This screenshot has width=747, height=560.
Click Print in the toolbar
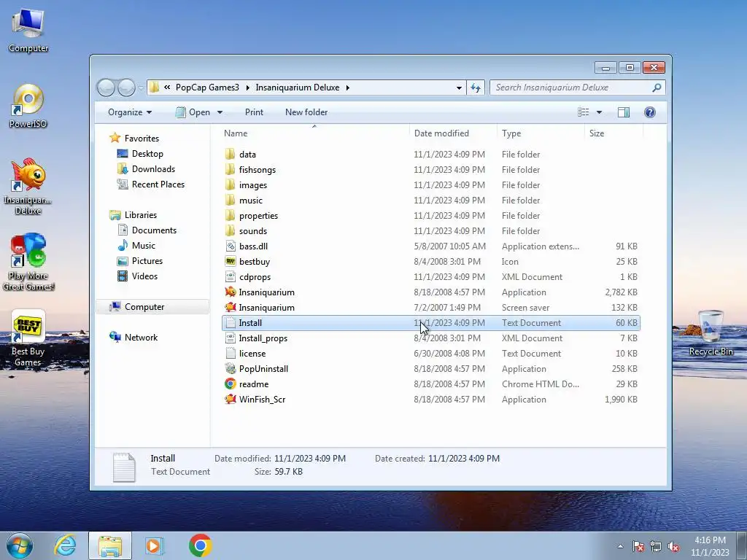point(254,112)
